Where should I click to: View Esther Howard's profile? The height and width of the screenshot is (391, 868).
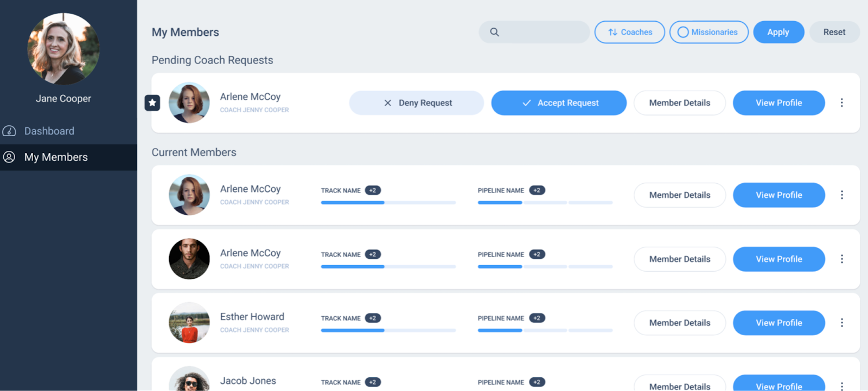[779, 323]
